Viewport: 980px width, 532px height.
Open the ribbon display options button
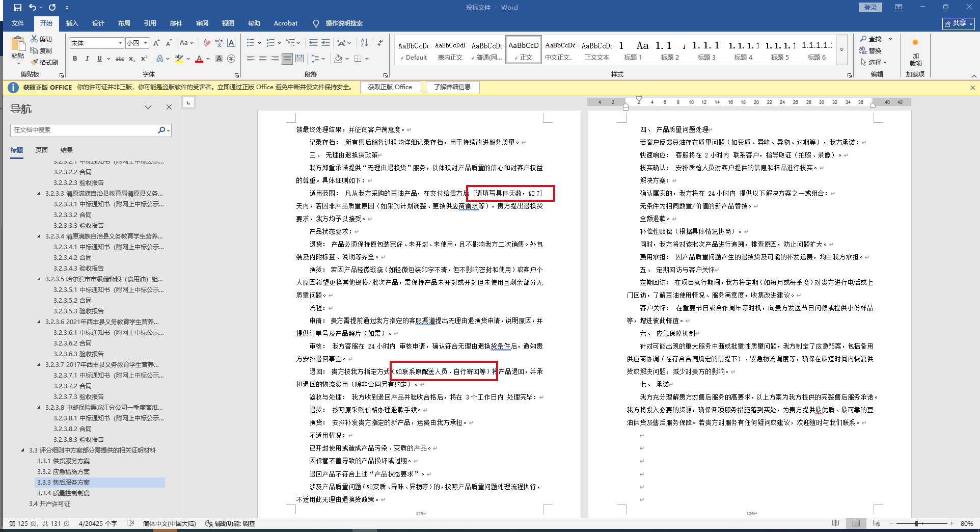[899, 7]
